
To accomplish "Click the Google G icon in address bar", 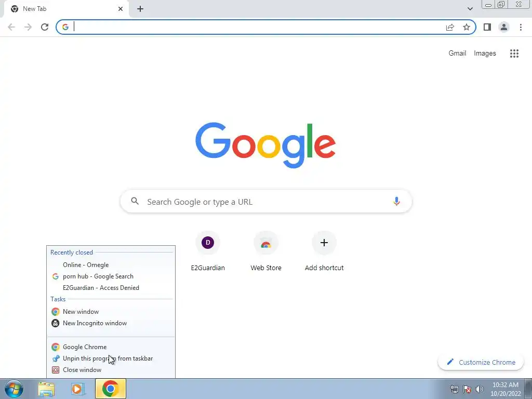I will (x=65, y=27).
